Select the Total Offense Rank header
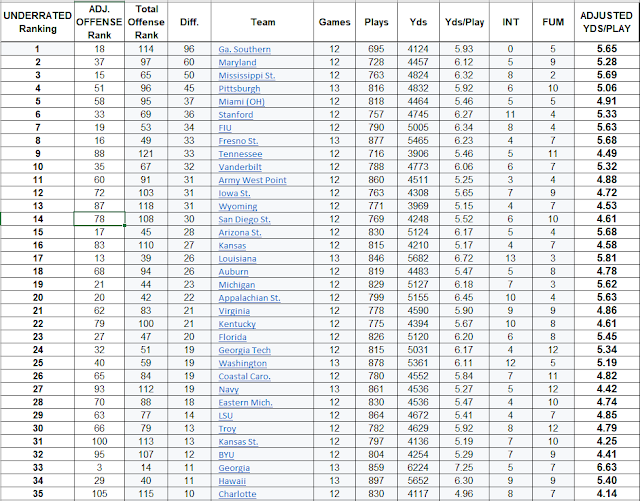640x501 pixels. 146,22
